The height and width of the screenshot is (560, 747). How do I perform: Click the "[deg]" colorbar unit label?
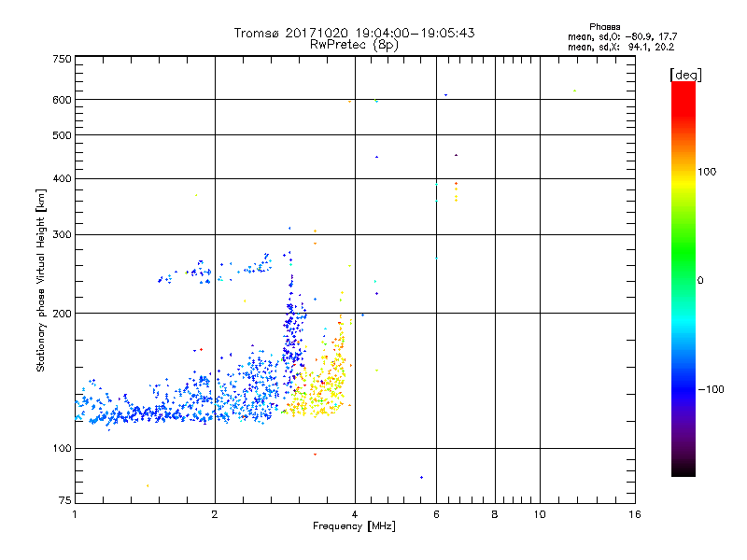pos(685,75)
